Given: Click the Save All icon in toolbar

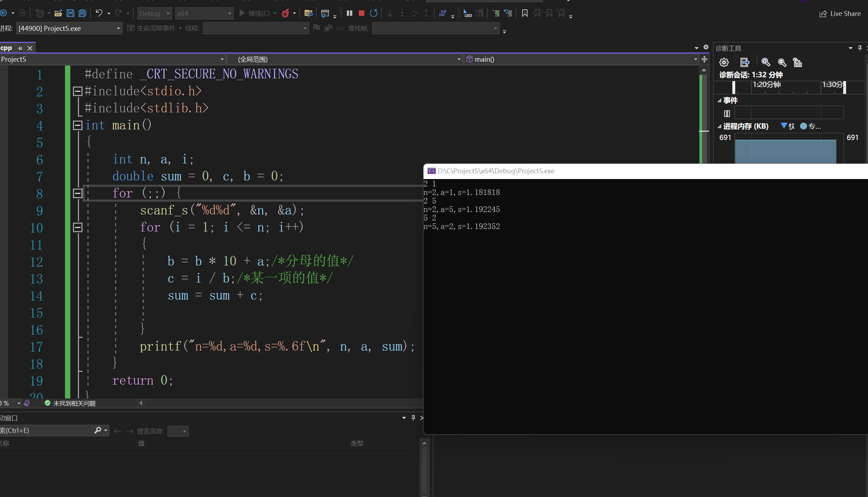Looking at the screenshot, I should [x=82, y=13].
